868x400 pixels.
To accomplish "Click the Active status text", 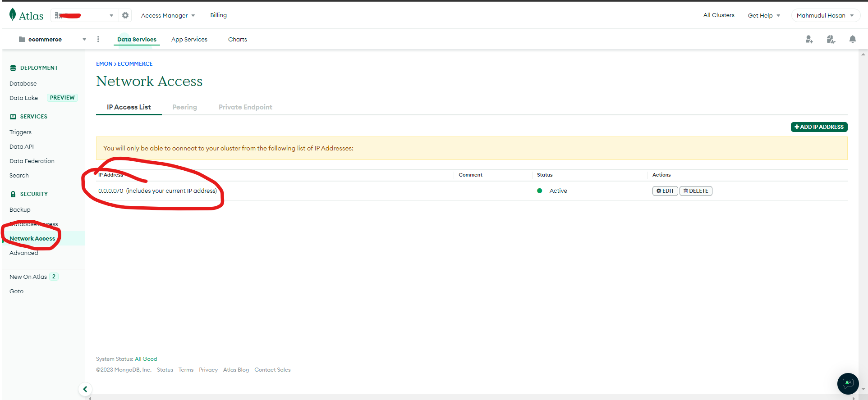I will pyautogui.click(x=558, y=191).
